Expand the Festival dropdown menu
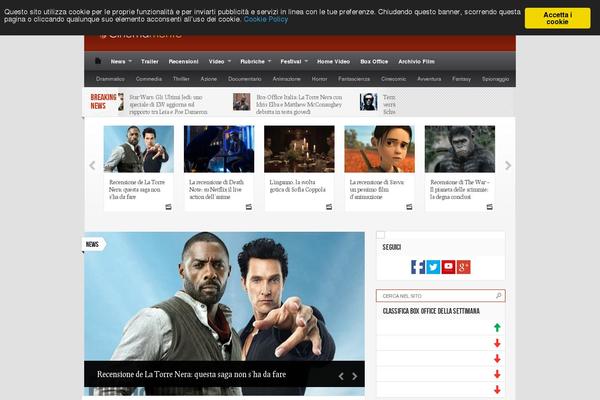Viewport: 600px width, 400px height. (294, 61)
